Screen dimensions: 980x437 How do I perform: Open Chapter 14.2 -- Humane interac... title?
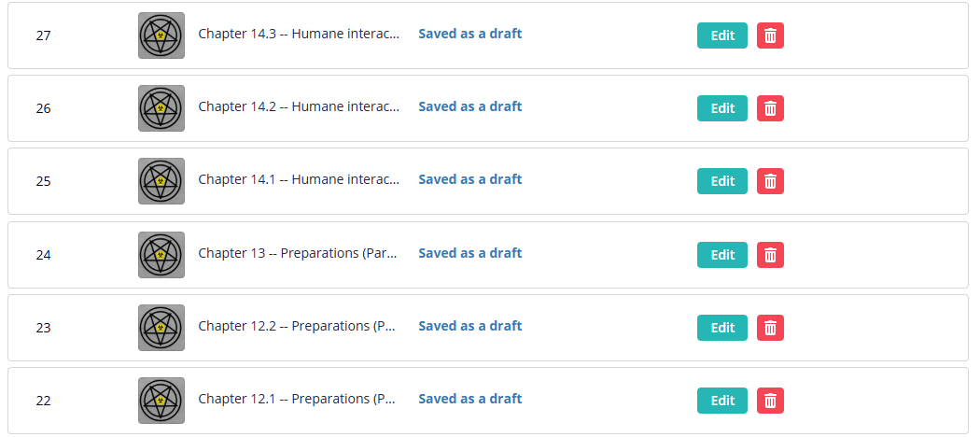[299, 106]
